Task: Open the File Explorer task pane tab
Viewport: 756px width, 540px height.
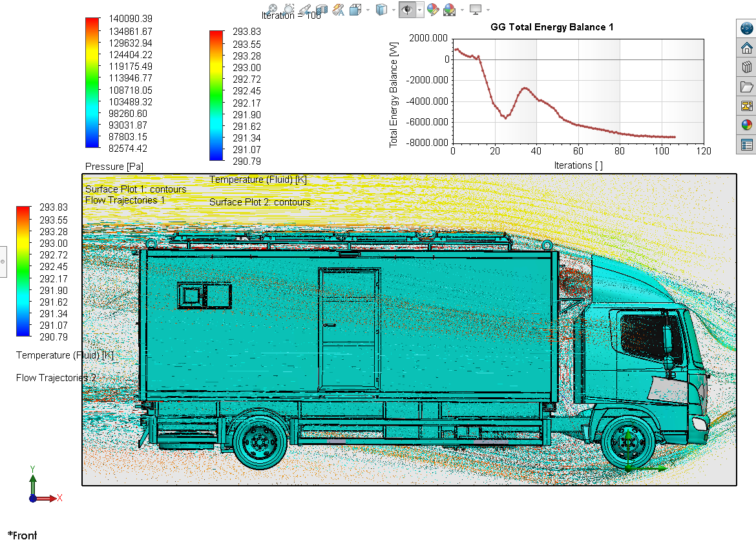Action: (x=747, y=87)
